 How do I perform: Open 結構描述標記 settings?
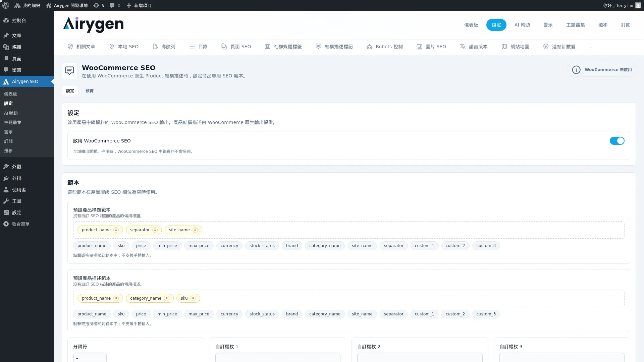point(334,47)
